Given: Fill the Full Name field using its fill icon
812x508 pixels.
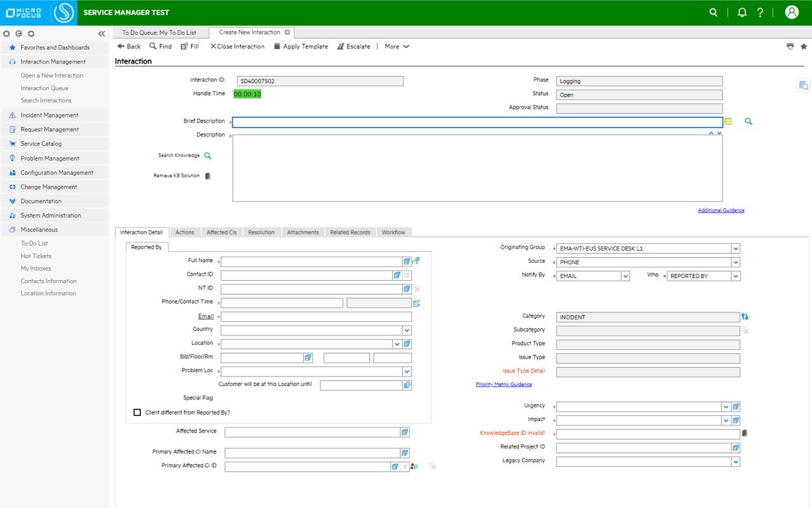Looking at the screenshot, I should 407,261.
